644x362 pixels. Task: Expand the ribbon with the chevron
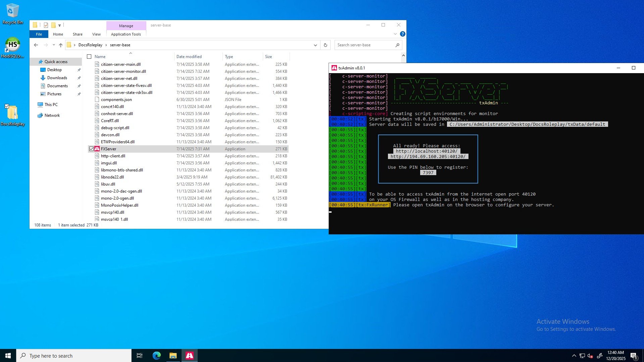pos(395,34)
